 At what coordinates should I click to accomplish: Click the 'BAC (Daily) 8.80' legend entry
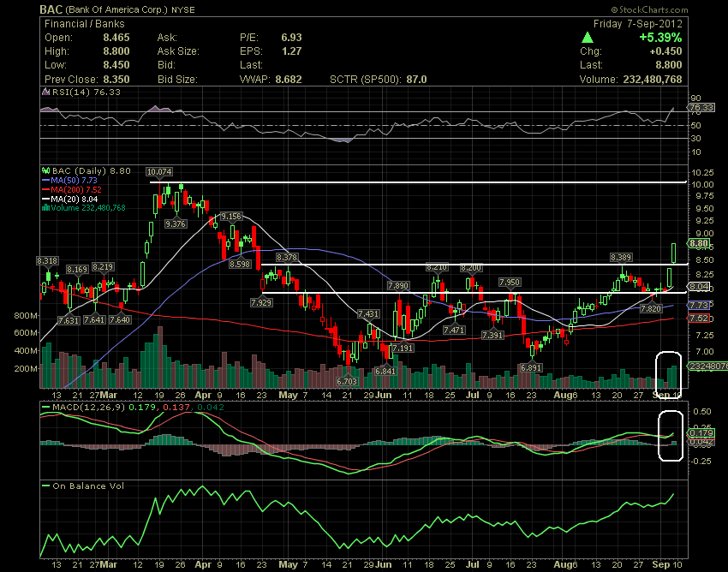pos(92,171)
